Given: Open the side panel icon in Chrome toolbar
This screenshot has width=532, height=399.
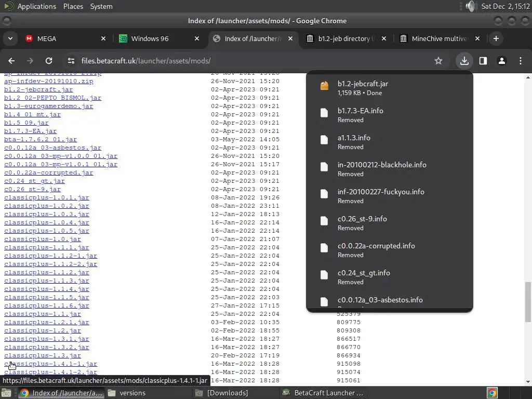Looking at the screenshot, I should [x=483, y=61].
